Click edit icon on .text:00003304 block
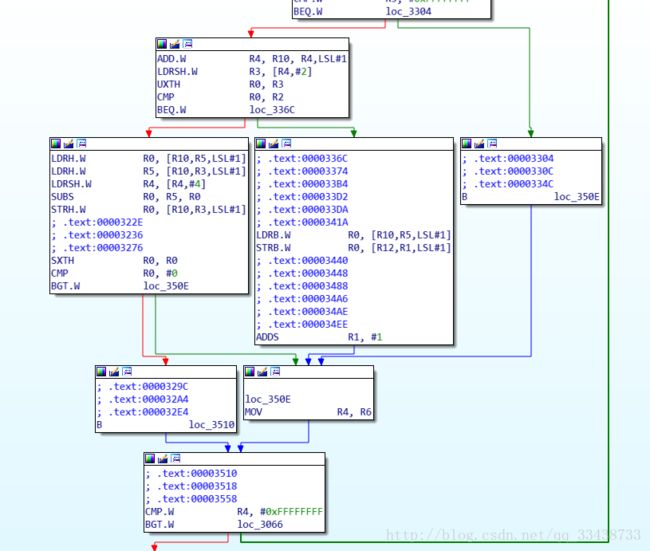650x551 pixels. click(x=479, y=144)
